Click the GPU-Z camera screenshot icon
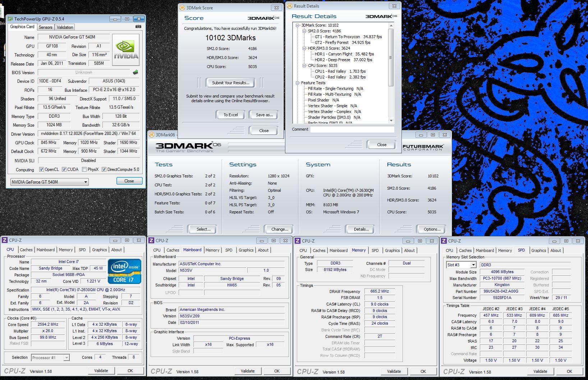 (x=138, y=27)
